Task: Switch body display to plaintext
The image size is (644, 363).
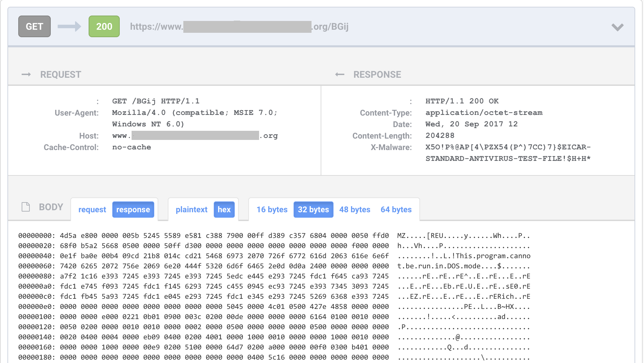Action: [191, 209]
